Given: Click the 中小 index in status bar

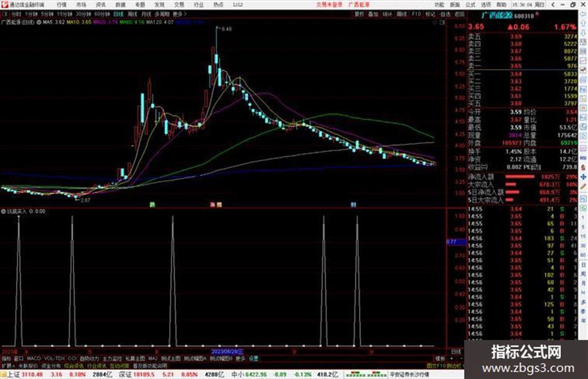Looking at the screenshot, I should tap(237, 375).
